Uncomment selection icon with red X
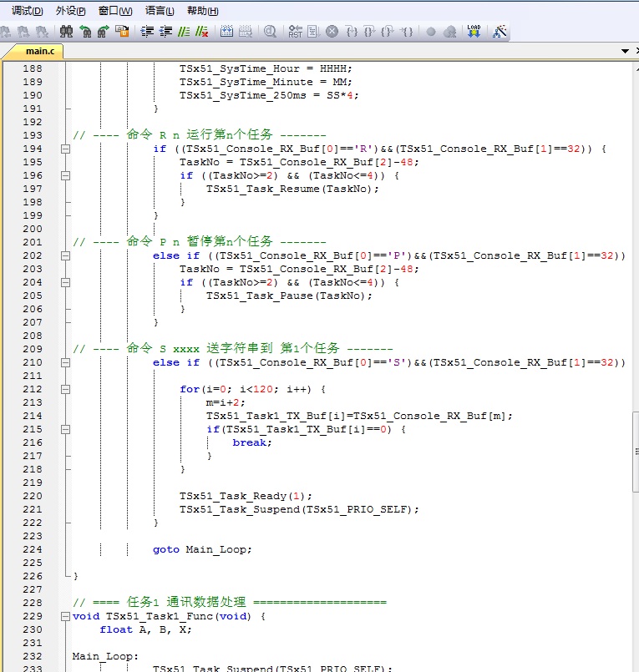 (201, 31)
